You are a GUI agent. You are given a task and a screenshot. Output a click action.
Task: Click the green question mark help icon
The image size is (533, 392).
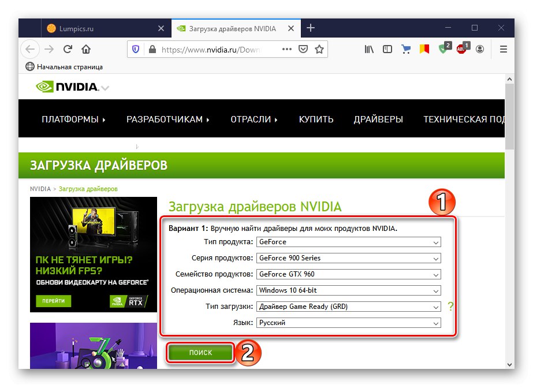(450, 307)
